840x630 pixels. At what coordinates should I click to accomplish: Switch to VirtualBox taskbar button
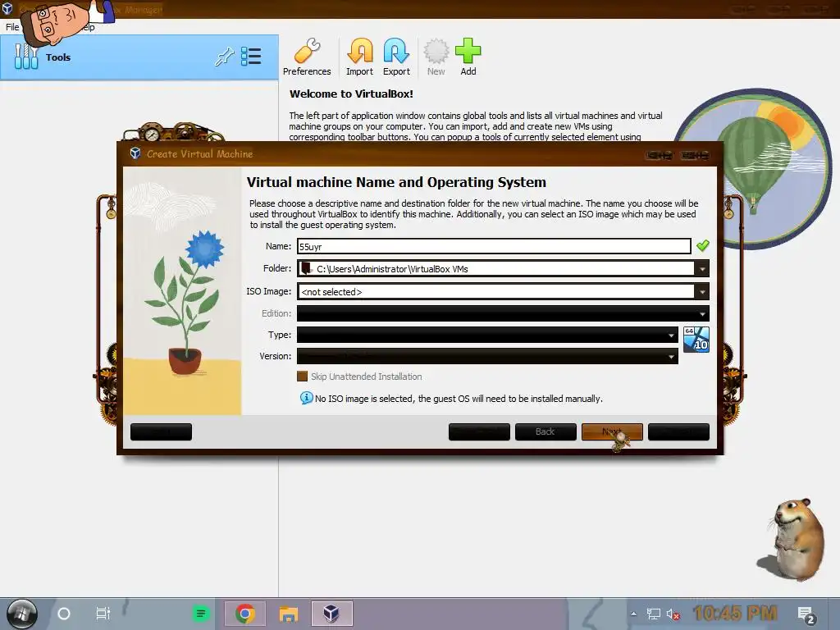(331, 614)
